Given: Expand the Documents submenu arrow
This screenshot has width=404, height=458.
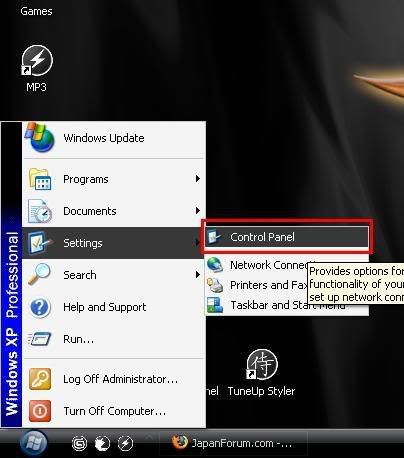Looking at the screenshot, I should click(198, 211).
